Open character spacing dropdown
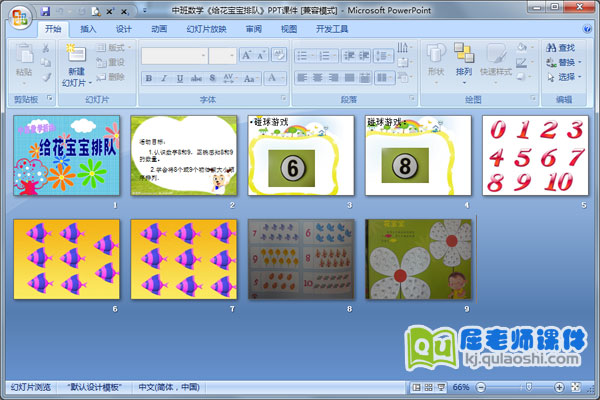Image resolution: width=600 pixels, height=400 pixels. point(230,78)
